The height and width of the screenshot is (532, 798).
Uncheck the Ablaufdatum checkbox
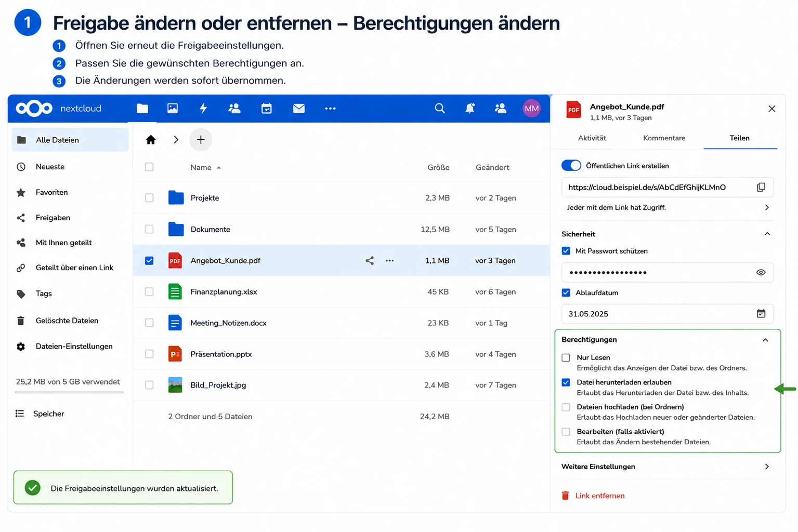point(566,292)
